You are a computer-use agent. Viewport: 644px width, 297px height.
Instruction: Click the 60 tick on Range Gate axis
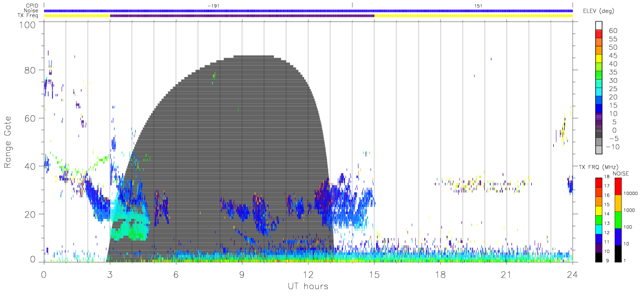point(30,118)
